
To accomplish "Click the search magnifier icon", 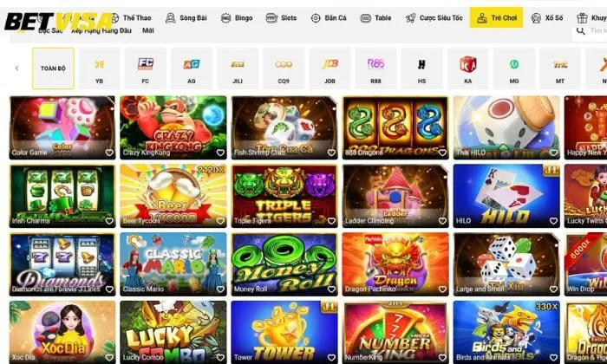I will click(580, 30).
